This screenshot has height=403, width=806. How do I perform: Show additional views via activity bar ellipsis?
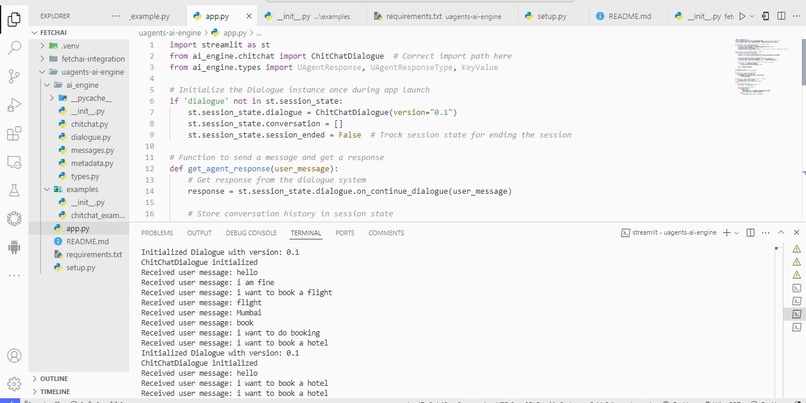pyautogui.click(x=14, y=276)
